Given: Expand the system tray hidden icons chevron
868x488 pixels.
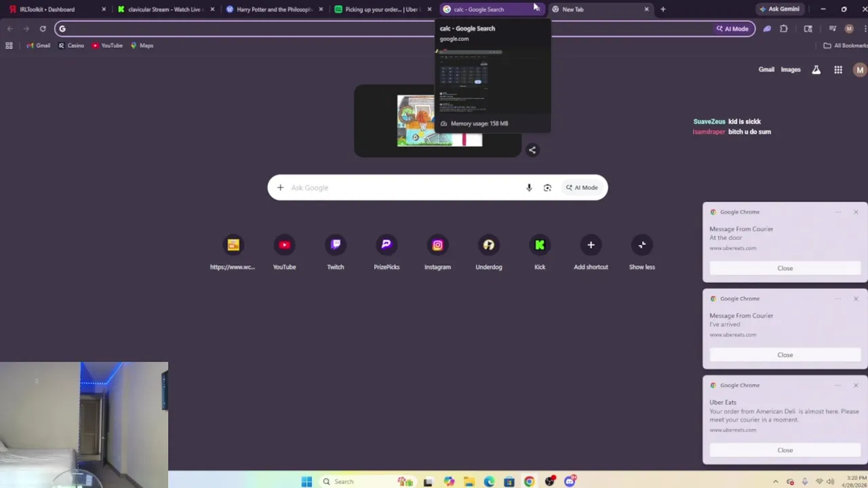Looking at the screenshot, I should coord(775,481).
